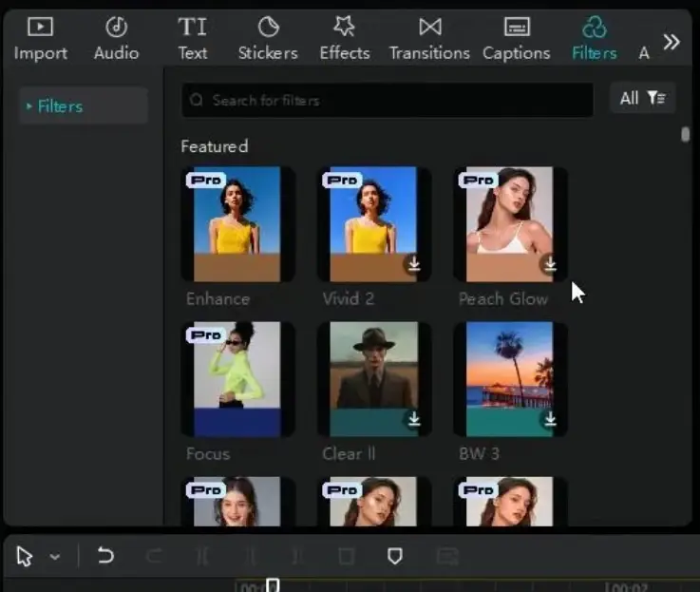Screen dimensions: 700x592
Task: Download the Vivid 2 filter
Action: 414,263
